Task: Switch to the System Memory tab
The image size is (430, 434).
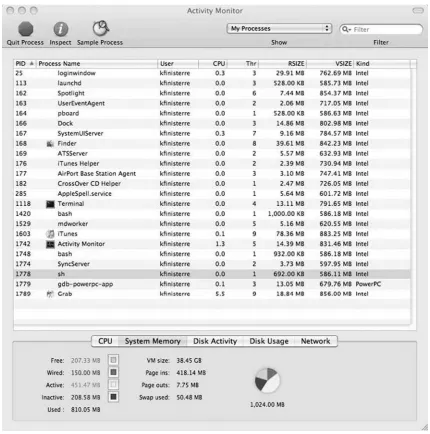Action: pos(153,341)
